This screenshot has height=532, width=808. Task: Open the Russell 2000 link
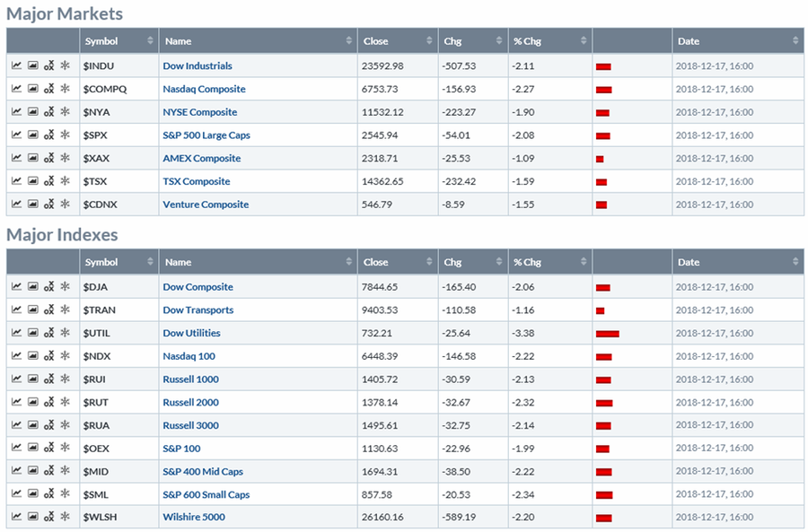tap(190, 403)
